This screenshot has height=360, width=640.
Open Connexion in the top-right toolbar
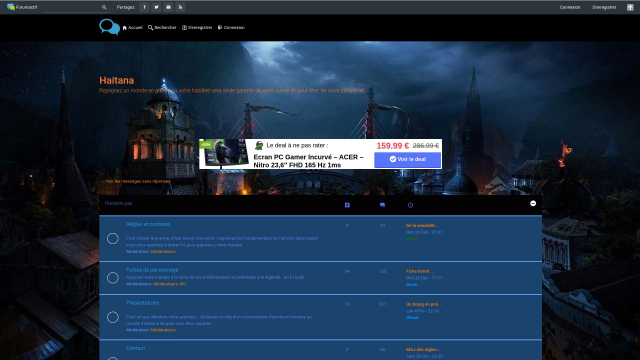click(x=570, y=7)
